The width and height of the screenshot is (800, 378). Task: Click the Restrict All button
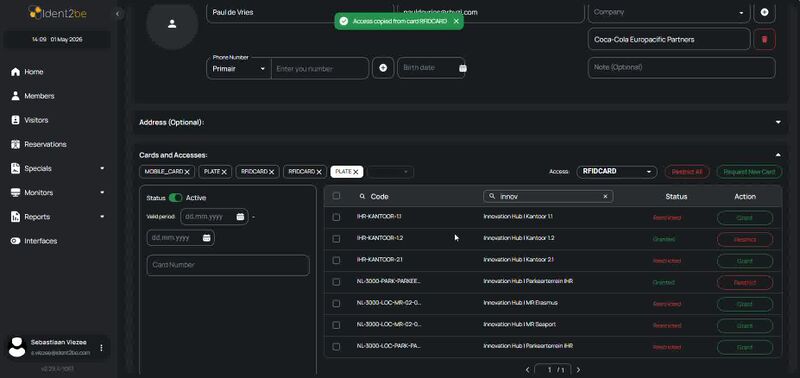[x=687, y=172]
